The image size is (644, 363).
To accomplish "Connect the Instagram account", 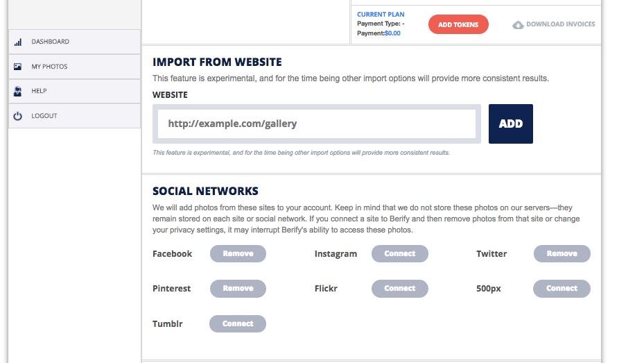I will click(x=399, y=253).
